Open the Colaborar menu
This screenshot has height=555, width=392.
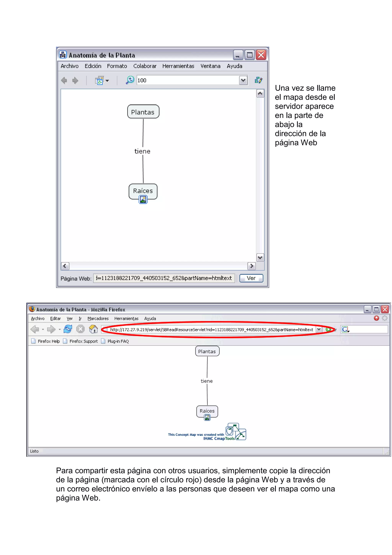145,66
